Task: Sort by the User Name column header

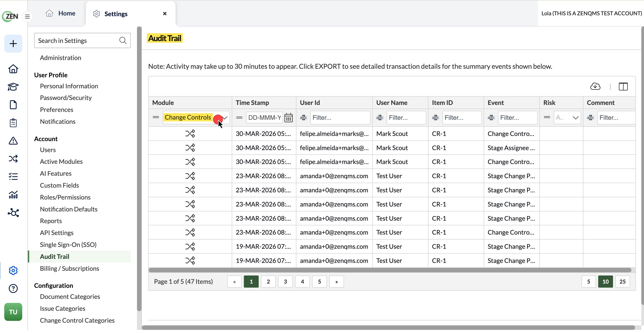Action: click(400, 103)
